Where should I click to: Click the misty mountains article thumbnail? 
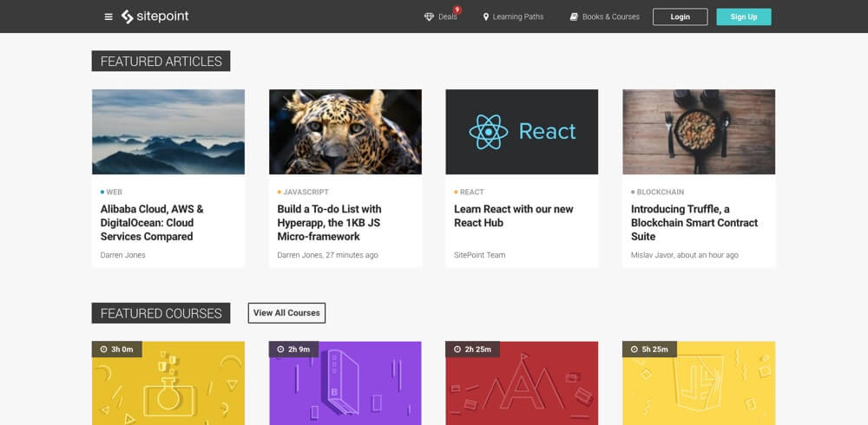pyautogui.click(x=168, y=132)
